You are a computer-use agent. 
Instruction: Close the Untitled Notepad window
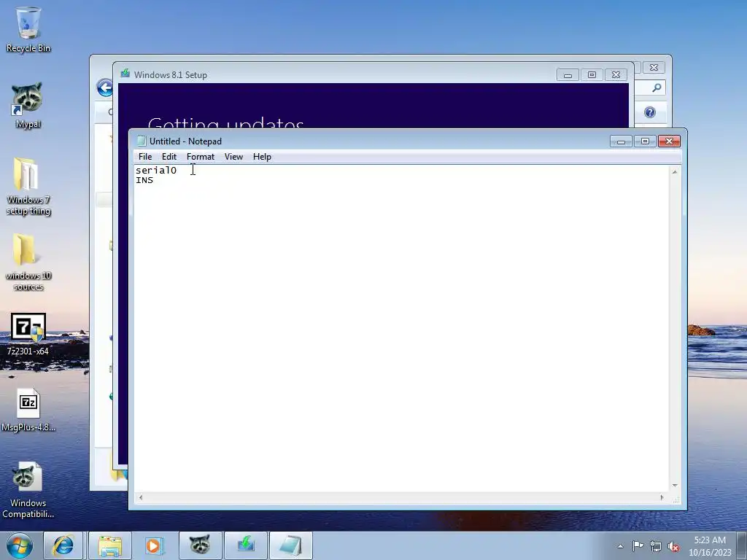point(670,141)
